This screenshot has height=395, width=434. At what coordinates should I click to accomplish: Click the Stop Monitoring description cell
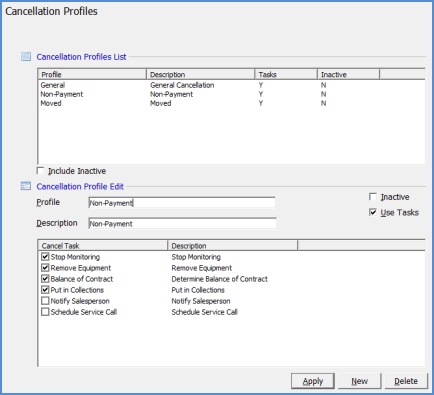(196, 257)
